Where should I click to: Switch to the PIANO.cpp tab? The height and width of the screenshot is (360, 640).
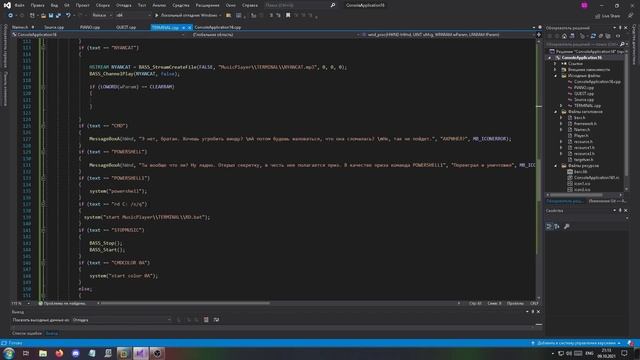tap(90, 27)
